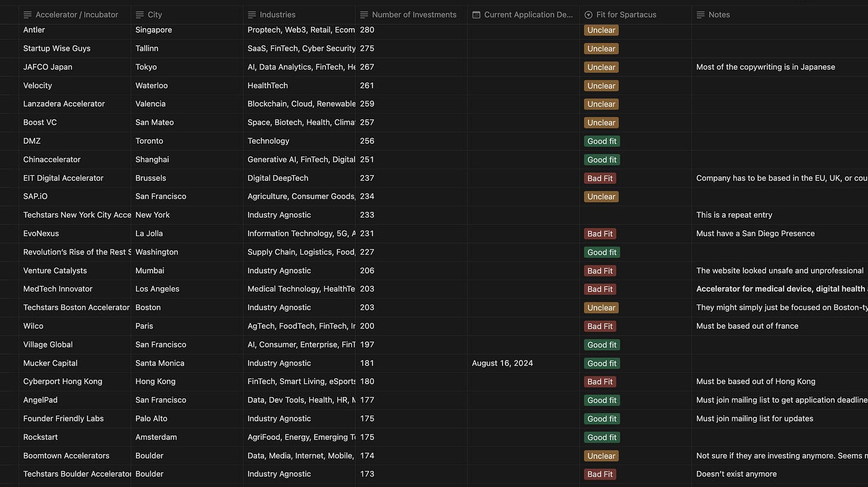The width and height of the screenshot is (868, 487).
Task: Click the select icon beside Fit for Spartacus
Action: point(588,15)
